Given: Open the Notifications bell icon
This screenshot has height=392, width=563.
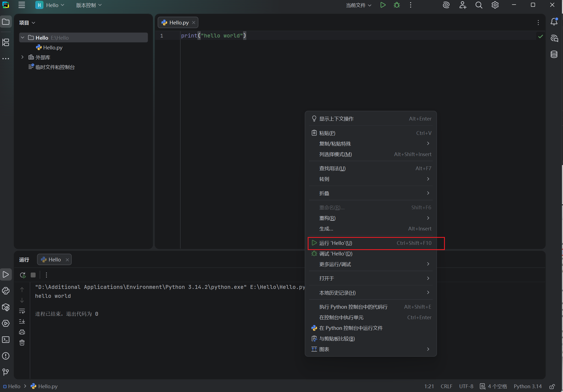Looking at the screenshot, I should [554, 22].
